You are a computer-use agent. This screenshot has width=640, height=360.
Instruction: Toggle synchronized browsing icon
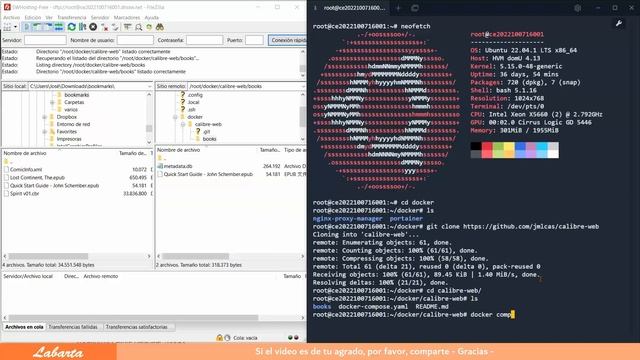click(149, 27)
